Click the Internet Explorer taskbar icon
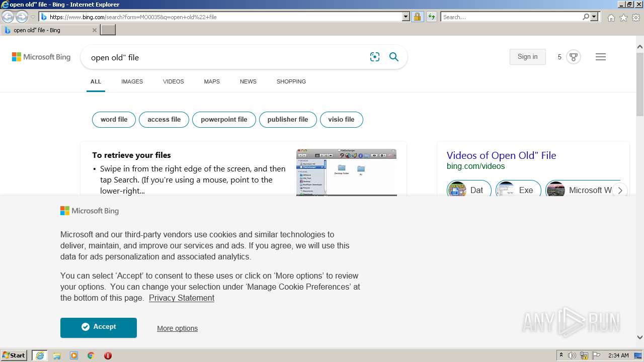The height and width of the screenshot is (362, 644). (40, 355)
